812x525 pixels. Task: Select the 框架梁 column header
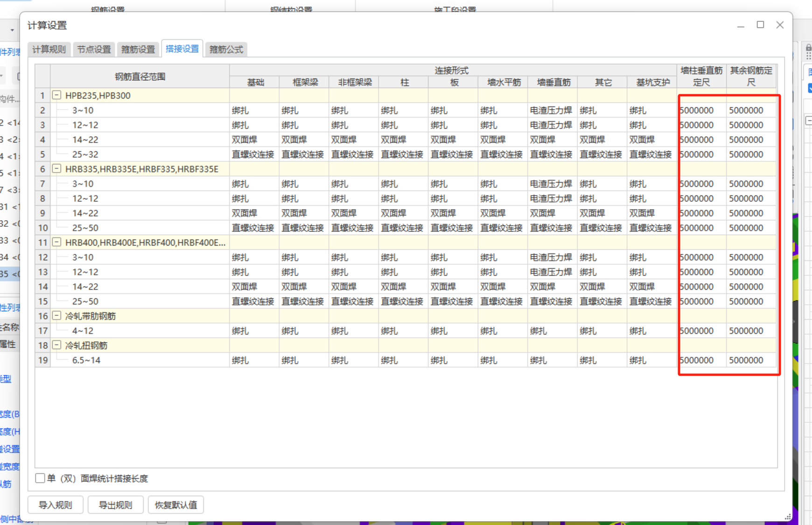point(305,83)
